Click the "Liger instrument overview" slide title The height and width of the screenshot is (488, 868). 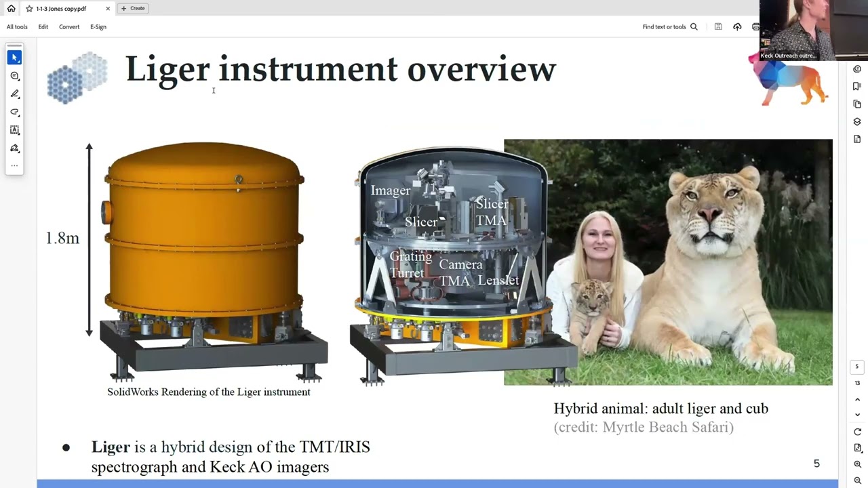click(x=340, y=68)
